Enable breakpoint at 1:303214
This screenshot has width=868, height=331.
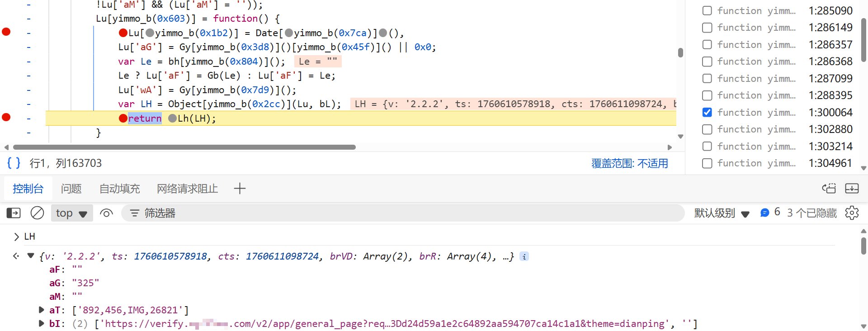pos(707,146)
